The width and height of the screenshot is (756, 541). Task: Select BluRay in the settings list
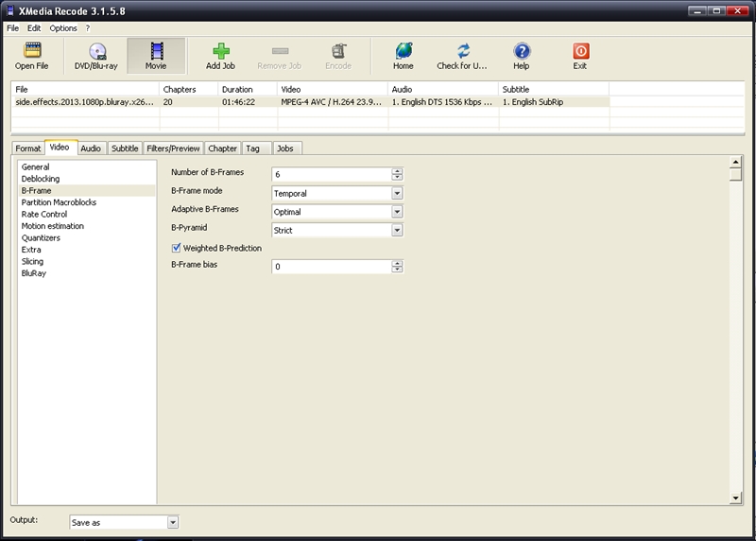click(34, 273)
